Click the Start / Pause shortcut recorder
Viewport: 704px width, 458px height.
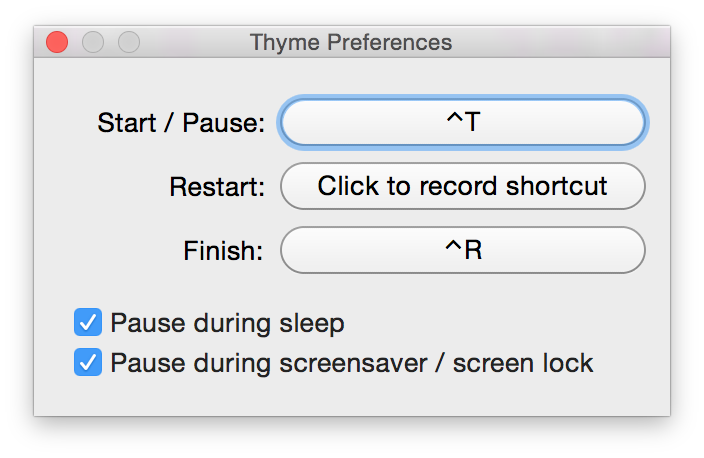(x=463, y=123)
